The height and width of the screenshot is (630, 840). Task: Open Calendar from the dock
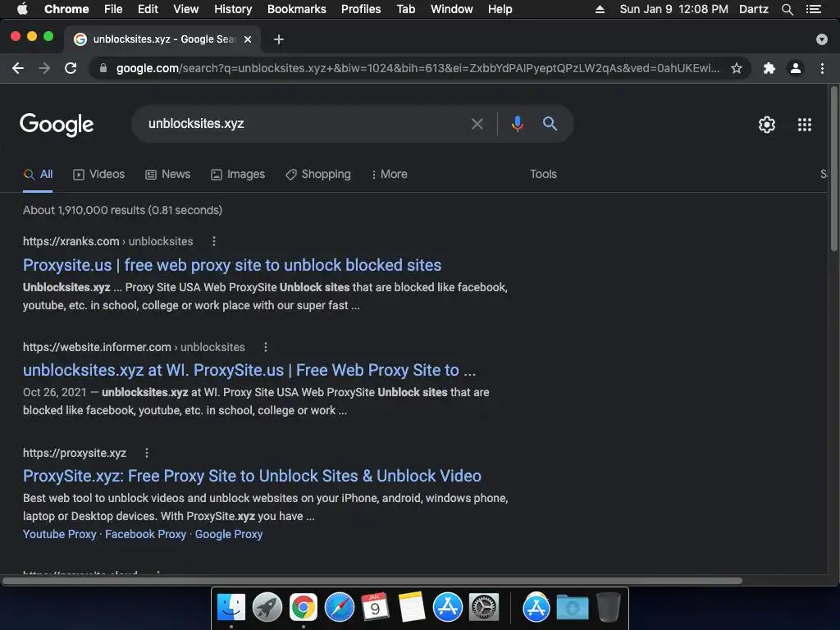[375, 608]
